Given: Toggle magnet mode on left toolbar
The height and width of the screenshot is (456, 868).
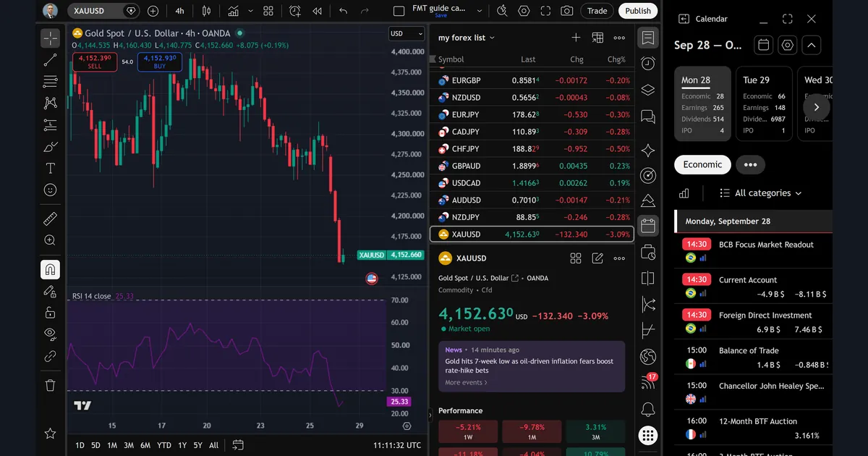Looking at the screenshot, I should (50, 270).
